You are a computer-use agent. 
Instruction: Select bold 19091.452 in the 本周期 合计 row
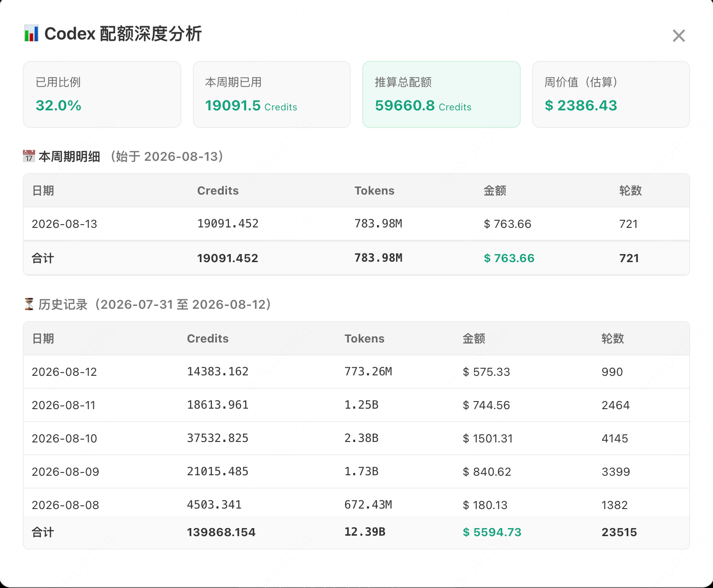(228, 258)
